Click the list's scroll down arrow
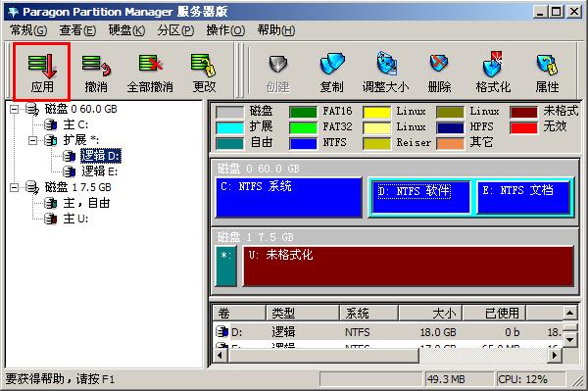588x391 pixels. click(x=570, y=340)
